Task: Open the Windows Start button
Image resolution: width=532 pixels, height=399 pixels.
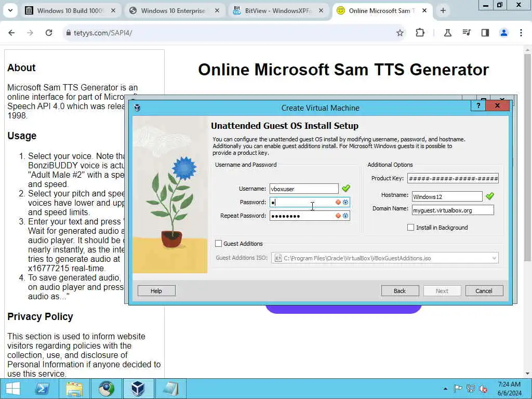Action: 12,389
